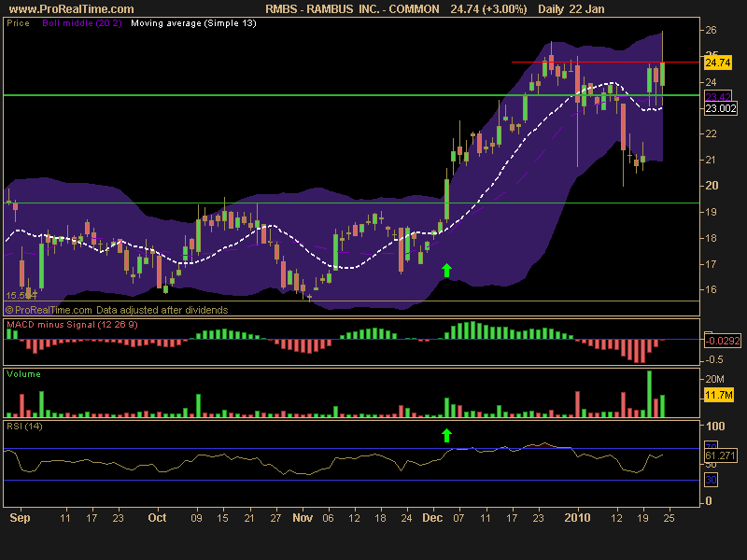Click the 20M volume axis label
This screenshot has width=747, height=560.
click(x=714, y=379)
